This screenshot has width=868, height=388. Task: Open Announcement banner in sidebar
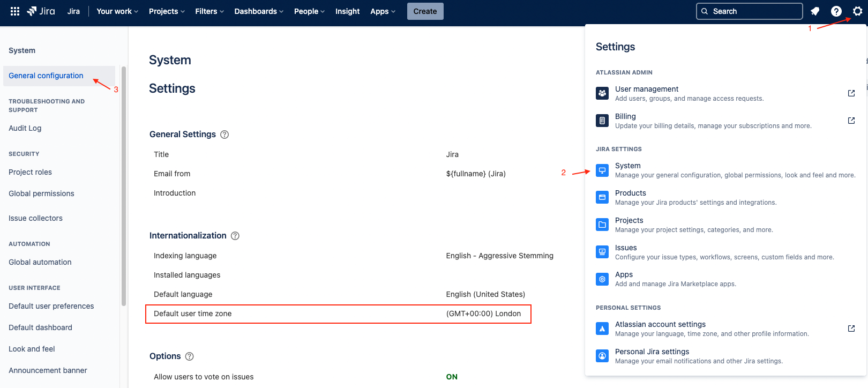[x=48, y=370]
